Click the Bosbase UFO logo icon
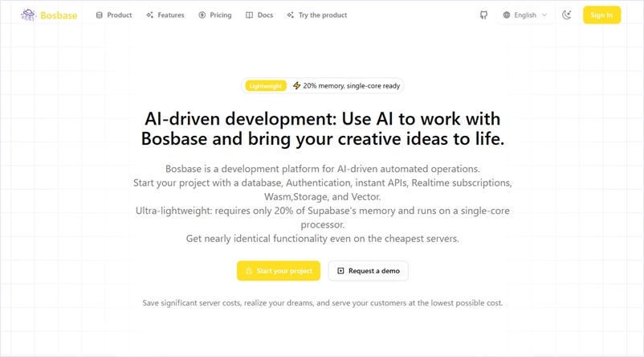Screen dimensions: 644x357 (x=28, y=14)
